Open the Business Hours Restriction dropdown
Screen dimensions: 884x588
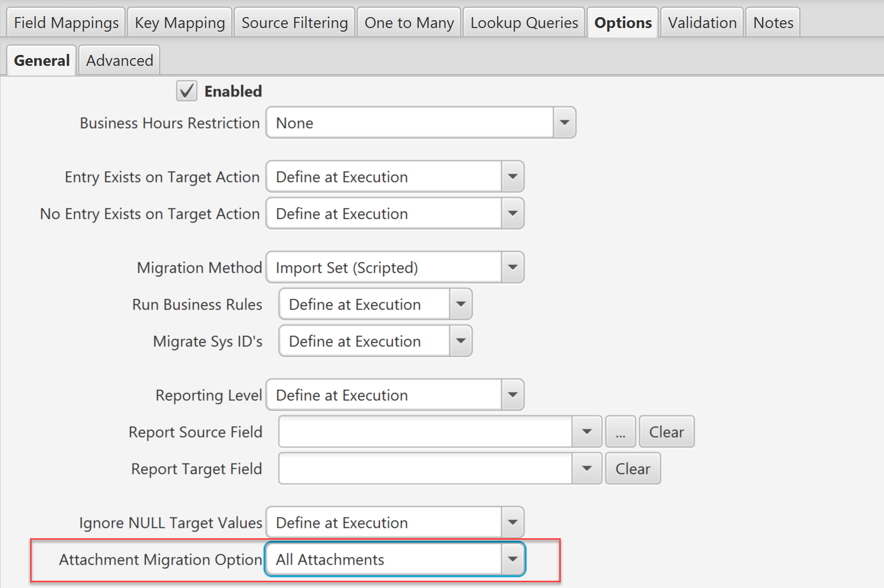tap(565, 122)
